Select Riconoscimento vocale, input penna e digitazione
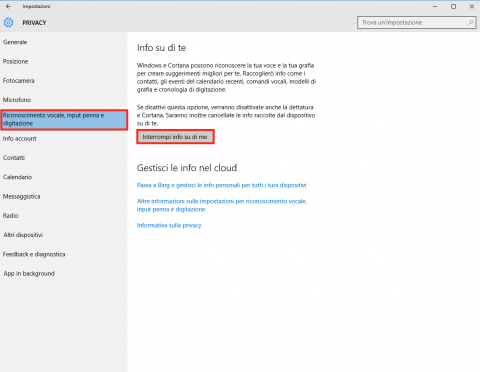This screenshot has height=372, width=480. pos(64,120)
